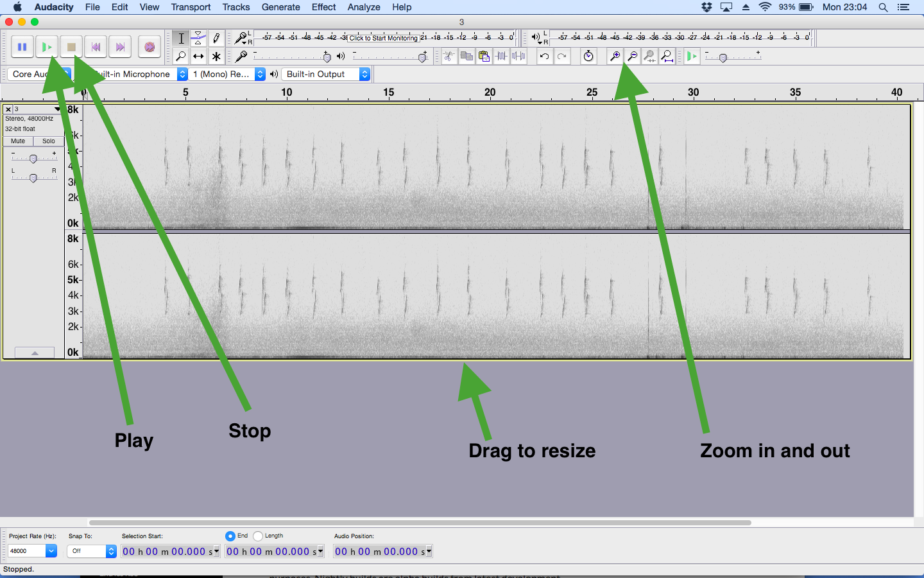Screen dimensions: 924x578
Task: Click the Paste clipboard icon
Action: tap(484, 57)
